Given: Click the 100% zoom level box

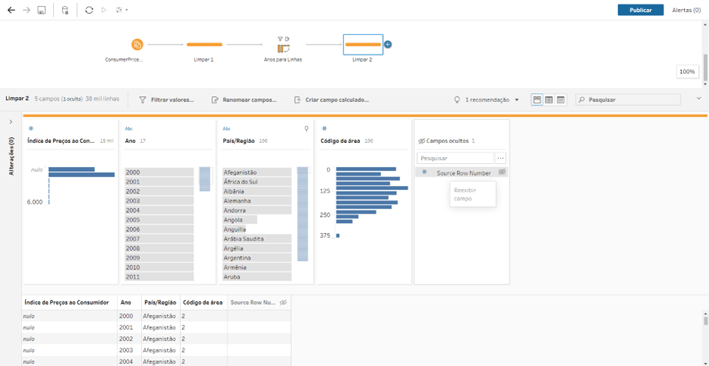Looking at the screenshot, I should point(687,71).
